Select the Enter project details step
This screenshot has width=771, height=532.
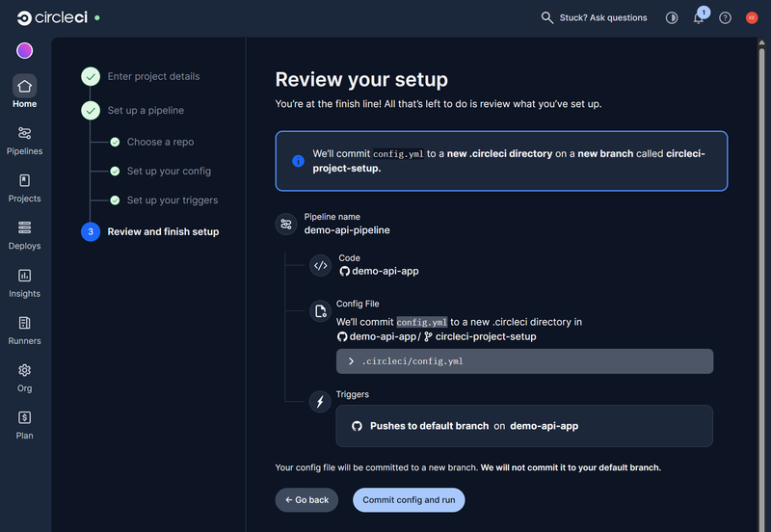153,76
